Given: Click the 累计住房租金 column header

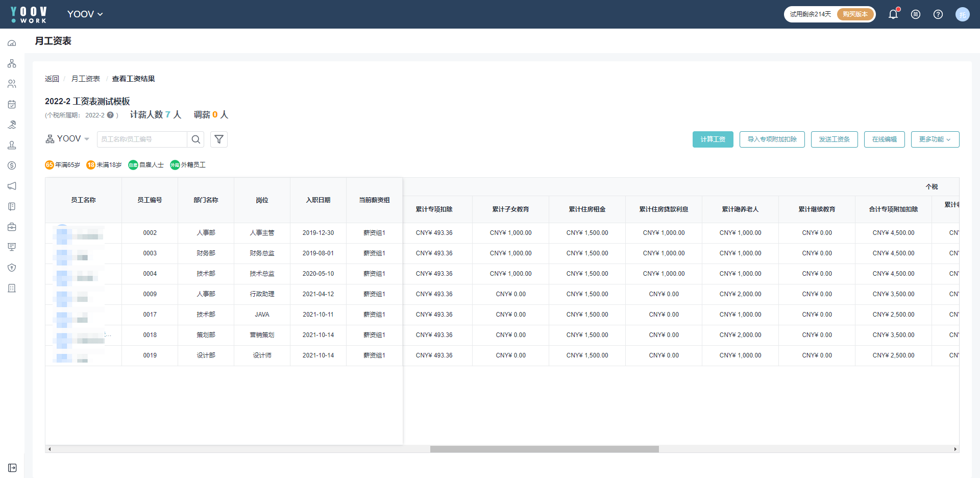Looking at the screenshot, I should pos(587,209).
